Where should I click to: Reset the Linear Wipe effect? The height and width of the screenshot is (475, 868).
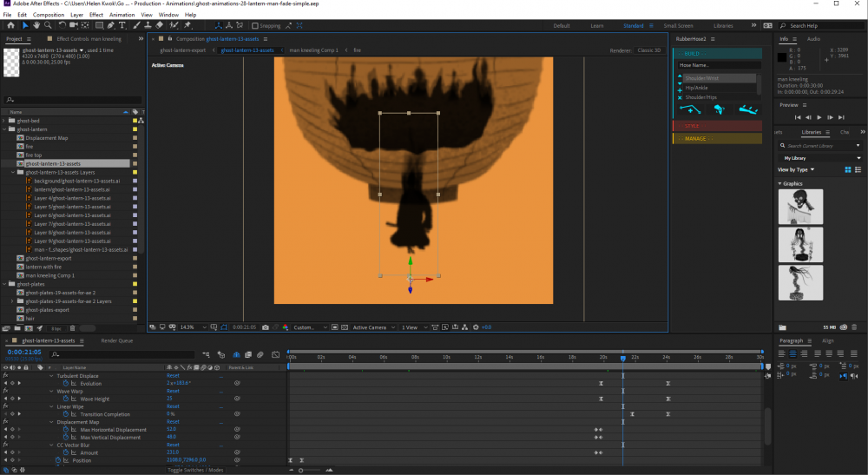click(173, 406)
